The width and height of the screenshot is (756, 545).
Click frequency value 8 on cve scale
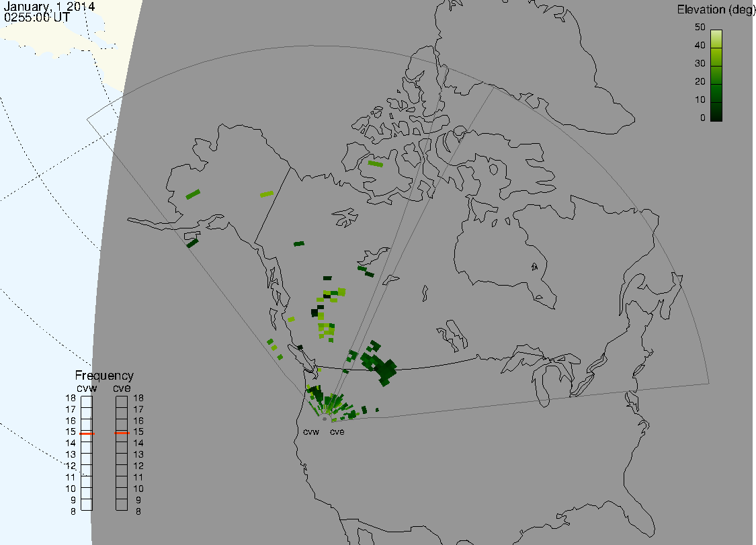(x=138, y=511)
